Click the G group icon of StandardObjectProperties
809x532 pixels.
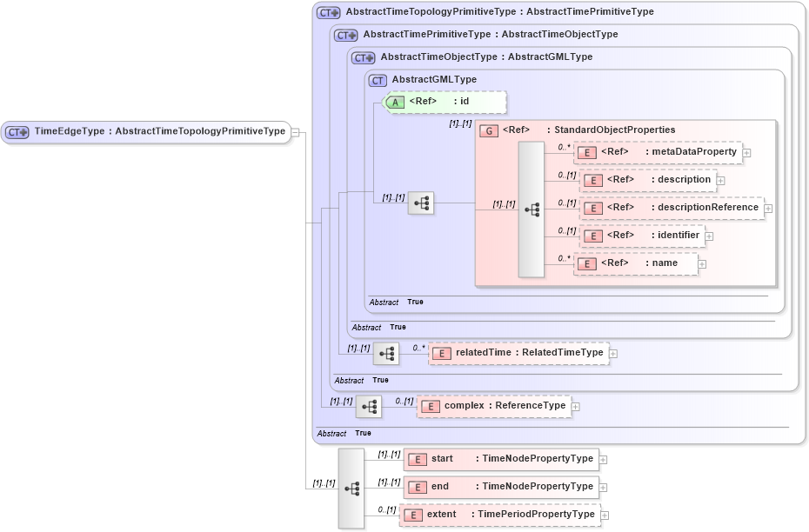click(x=489, y=131)
